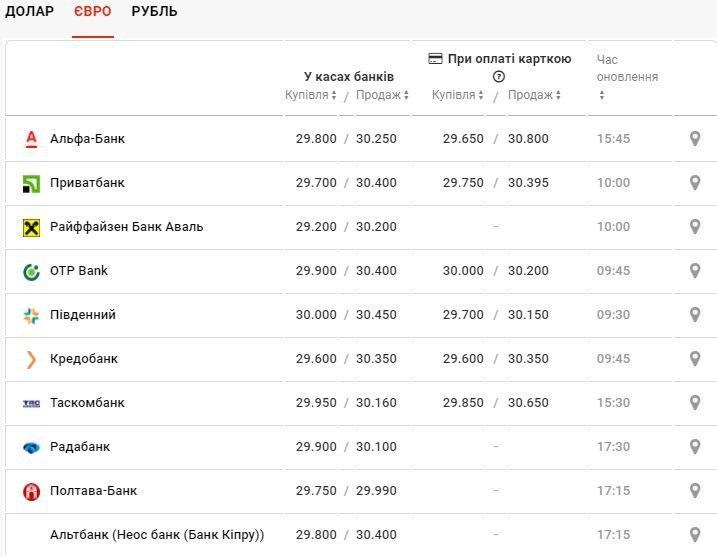
Task: Sort by Час оновлення column
Action: (602, 95)
